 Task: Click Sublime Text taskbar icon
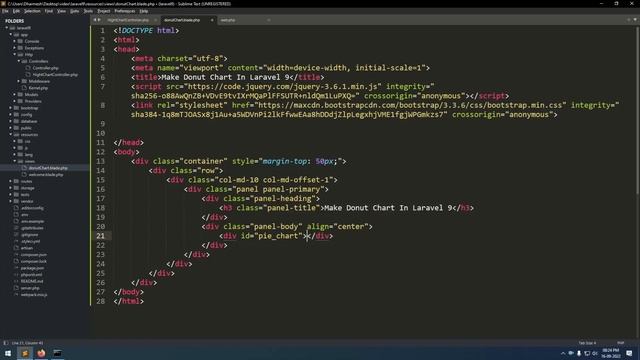click(x=24, y=353)
